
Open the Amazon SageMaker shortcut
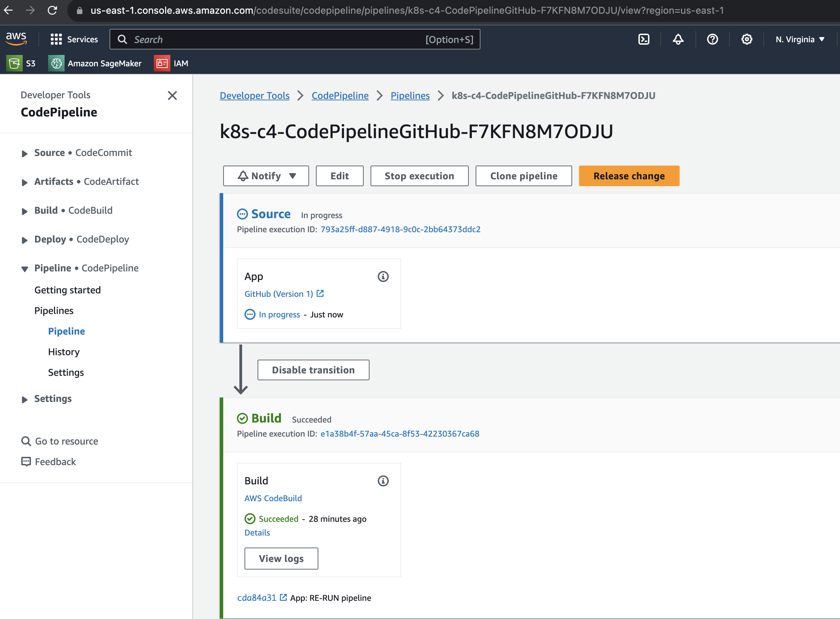[x=95, y=63]
